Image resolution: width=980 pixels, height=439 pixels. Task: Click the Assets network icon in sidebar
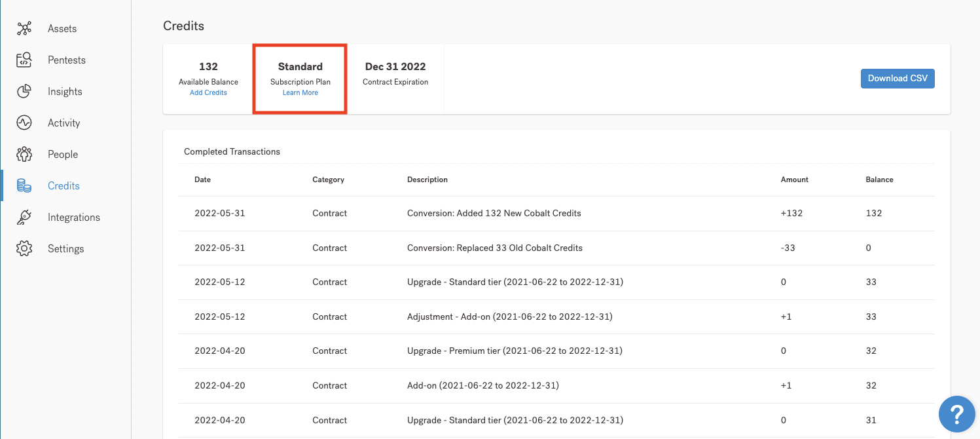pyautogui.click(x=24, y=29)
